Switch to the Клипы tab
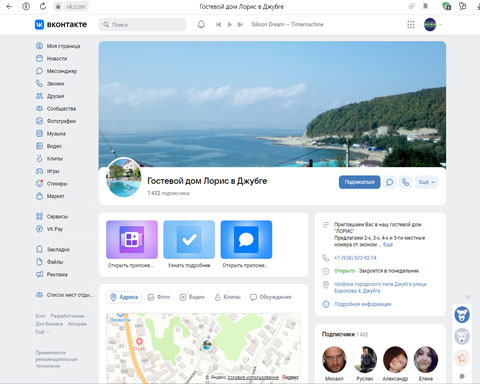This screenshot has width=480, height=384. (227, 297)
